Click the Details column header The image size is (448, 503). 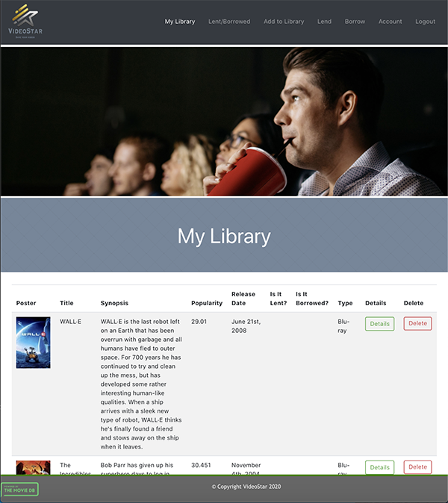(376, 303)
